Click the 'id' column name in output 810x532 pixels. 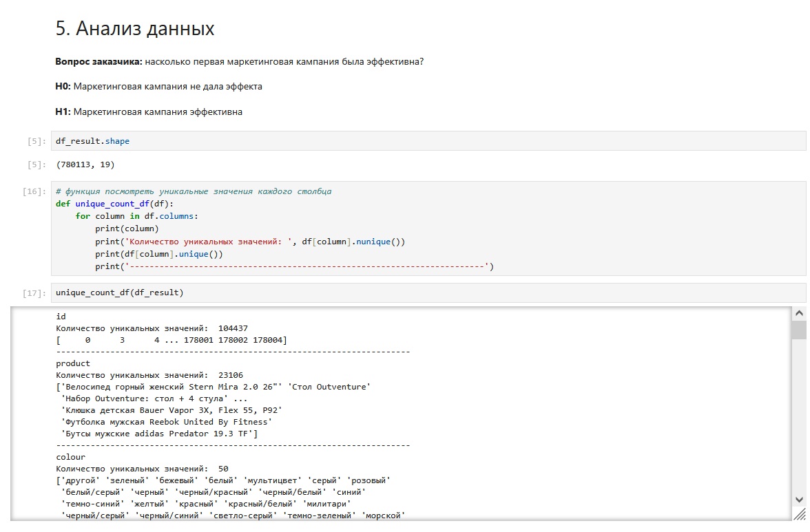(61, 317)
